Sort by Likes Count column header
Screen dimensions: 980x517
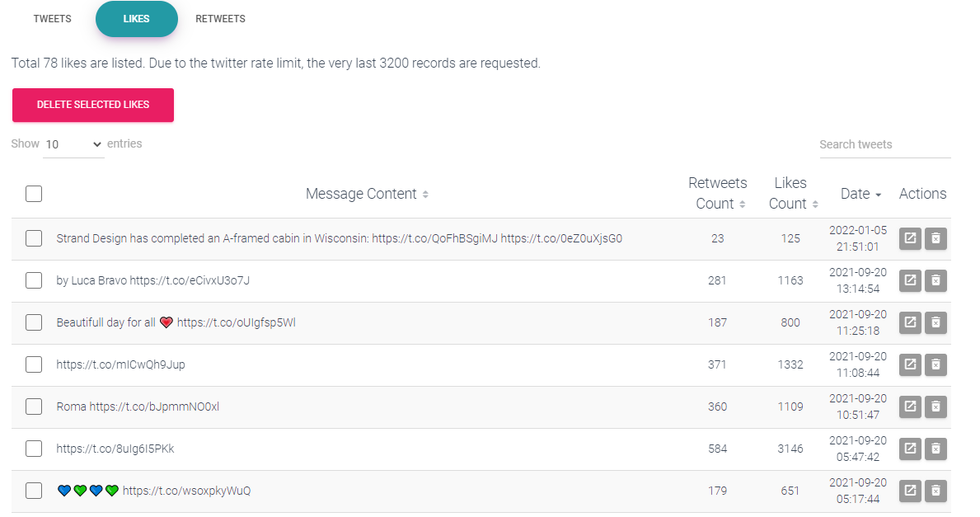(790, 194)
